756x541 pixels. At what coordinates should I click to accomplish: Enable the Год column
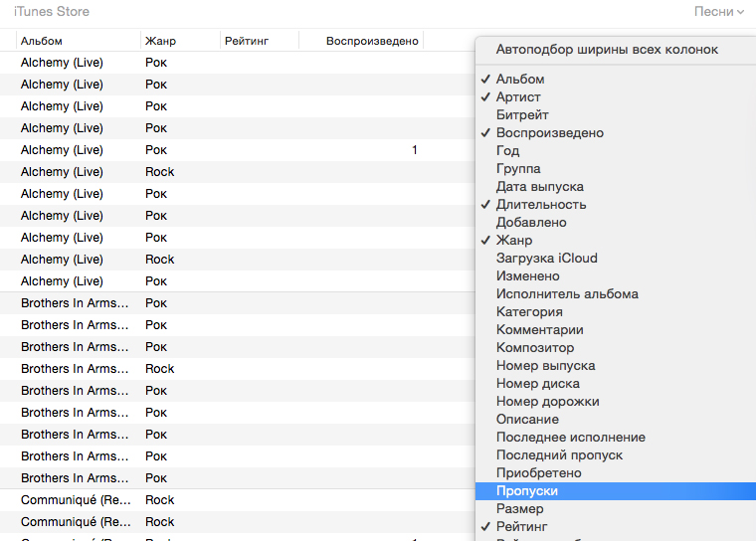(x=616, y=150)
